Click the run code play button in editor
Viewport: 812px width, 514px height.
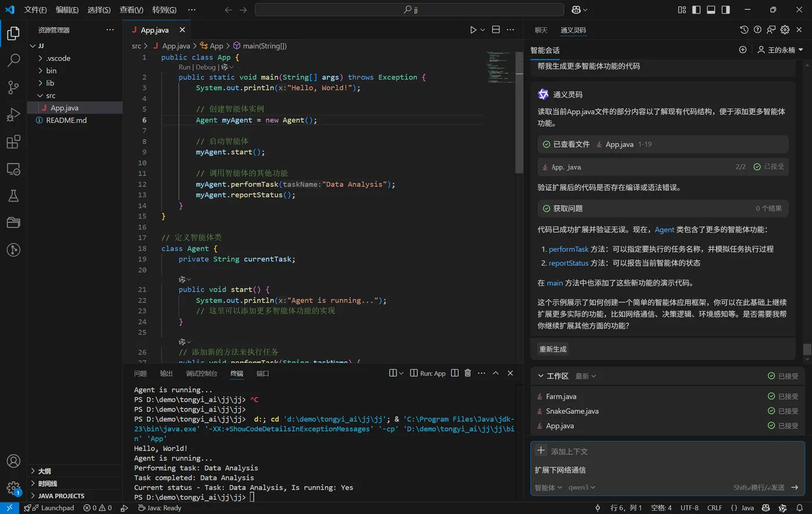pos(473,30)
